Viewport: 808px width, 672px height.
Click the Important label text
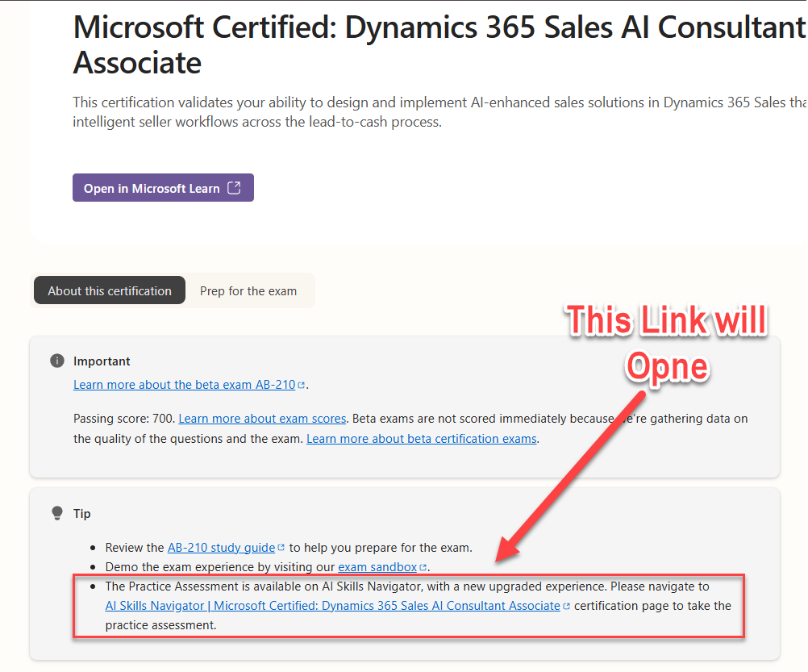[x=102, y=361]
